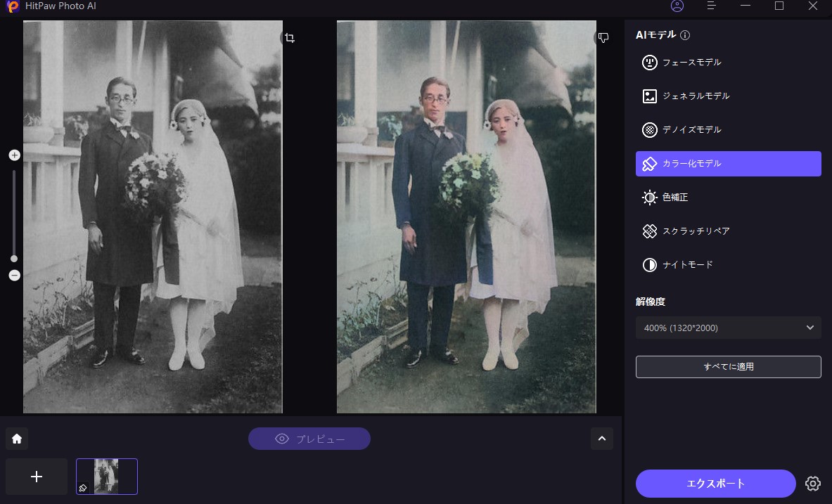Collapse the bottom thumbnail panel with chevron
This screenshot has width=832, height=504.
[602, 439]
